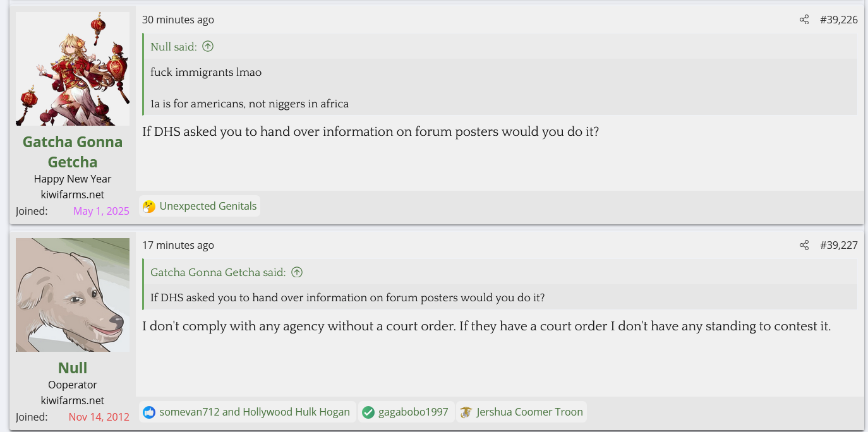Click the "30 minutes ago" timestamp
The image size is (868, 432).
pos(178,20)
